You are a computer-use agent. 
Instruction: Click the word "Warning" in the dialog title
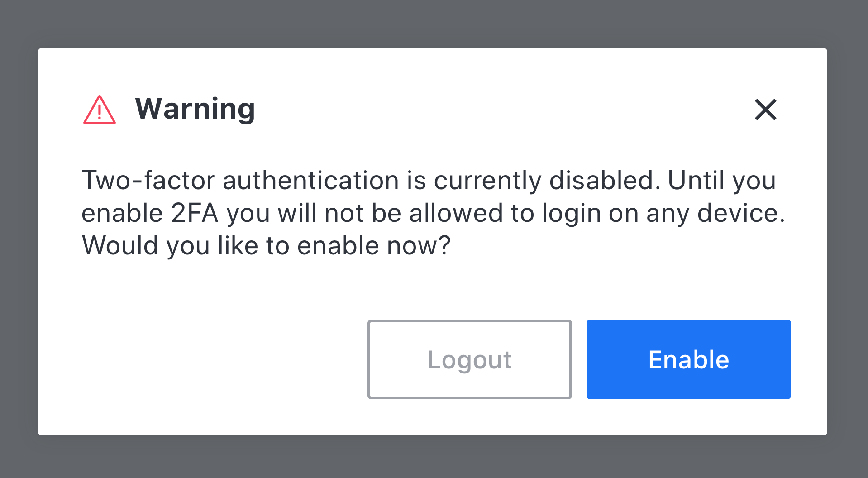195,109
